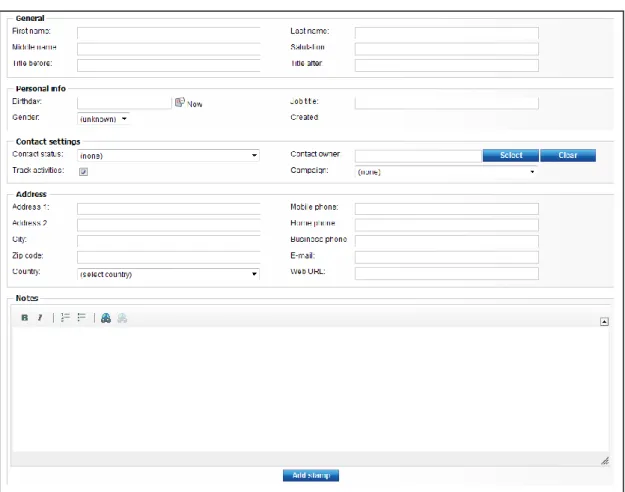Image resolution: width=625 pixels, height=492 pixels.
Task: Click the Select contact owner button
Action: pyautogui.click(x=511, y=155)
